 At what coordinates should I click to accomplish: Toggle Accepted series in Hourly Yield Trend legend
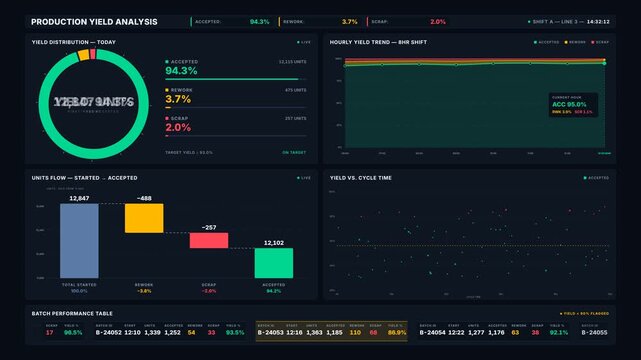tap(547, 42)
